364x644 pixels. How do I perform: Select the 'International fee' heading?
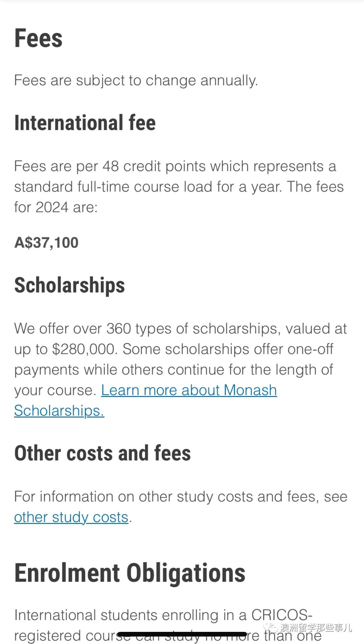(85, 123)
